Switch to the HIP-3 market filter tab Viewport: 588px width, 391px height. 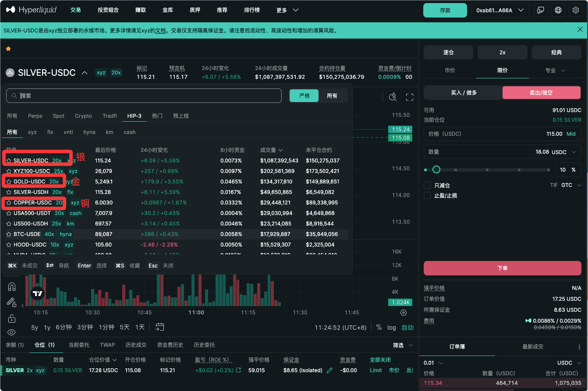[x=133, y=116]
